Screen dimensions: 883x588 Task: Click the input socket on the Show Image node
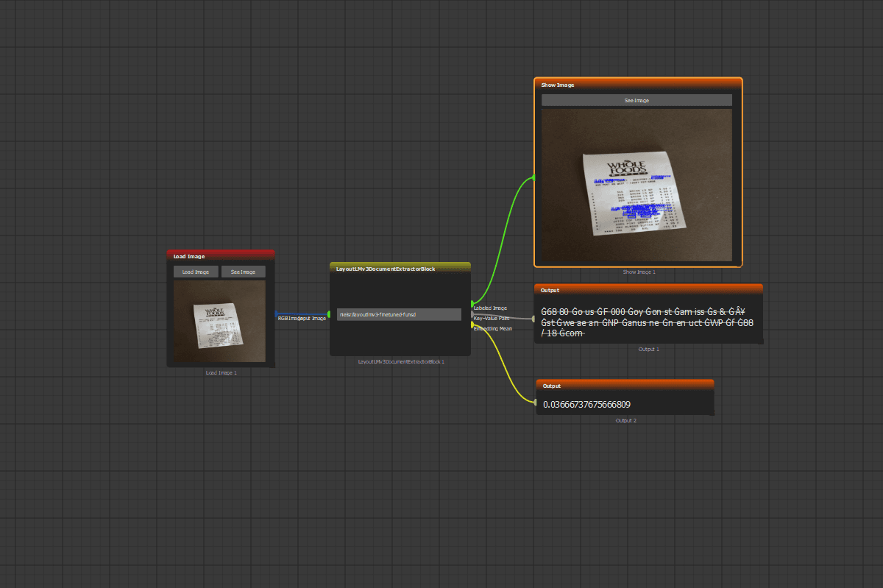click(535, 177)
